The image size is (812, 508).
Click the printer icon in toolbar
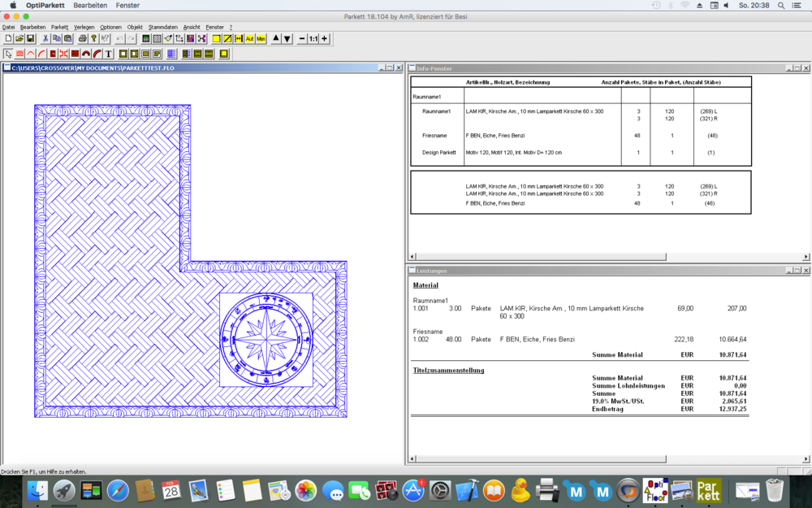[83, 39]
